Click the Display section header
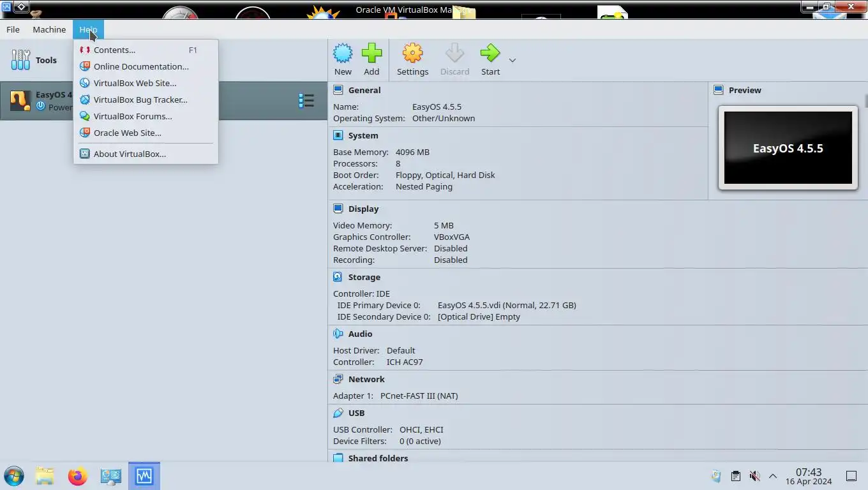This screenshot has height=490, width=868. [x=363, y=209]
